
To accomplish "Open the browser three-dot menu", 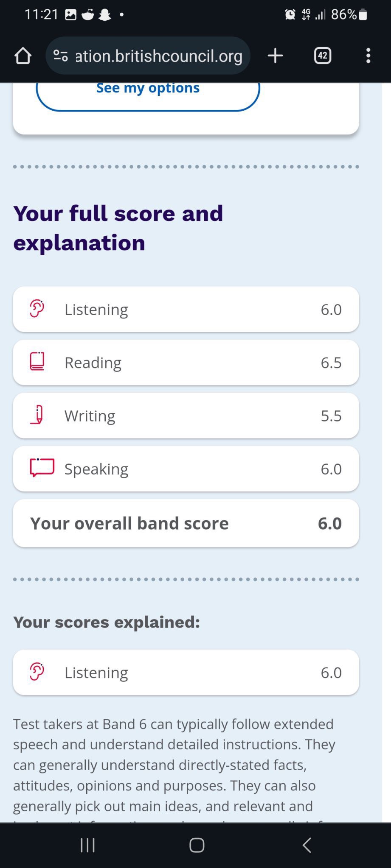I will 368,56.
